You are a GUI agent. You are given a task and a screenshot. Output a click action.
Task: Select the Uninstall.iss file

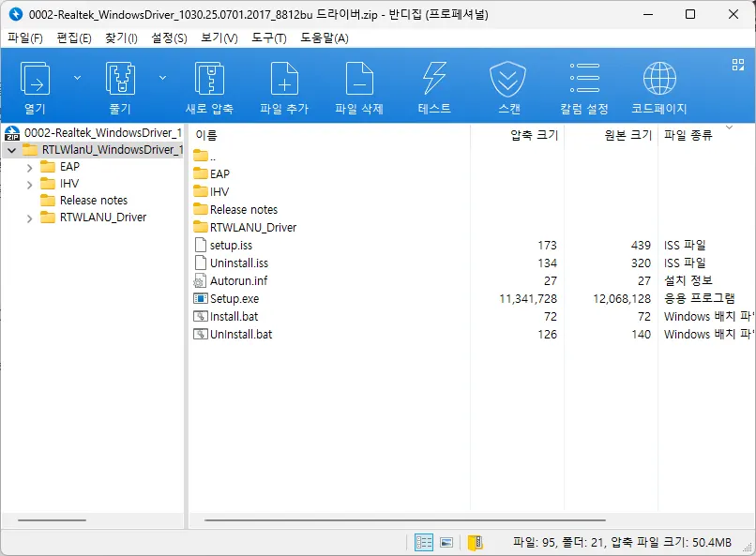pos(231,263)
